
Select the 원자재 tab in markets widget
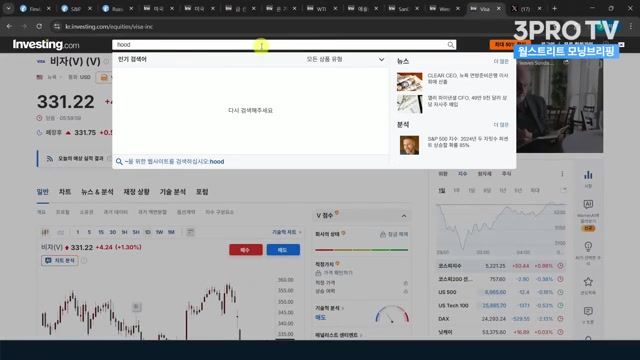pyautogui.click(x=484, y=174)
